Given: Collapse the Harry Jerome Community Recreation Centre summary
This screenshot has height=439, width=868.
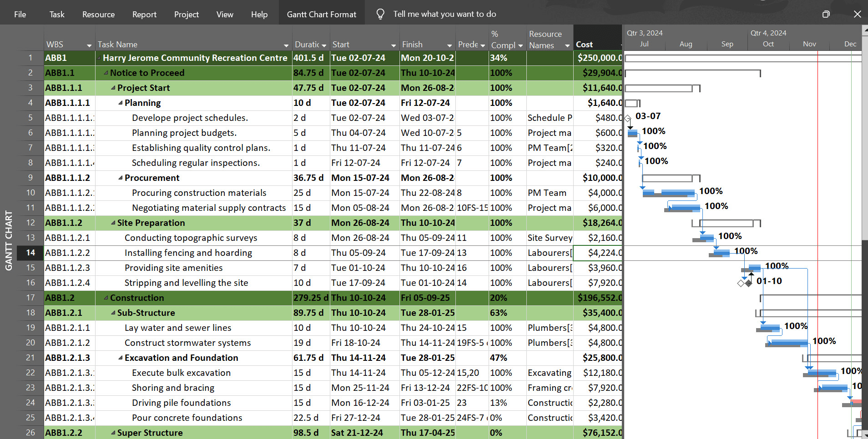Looking at the screenshot, I should coord(100,58).
